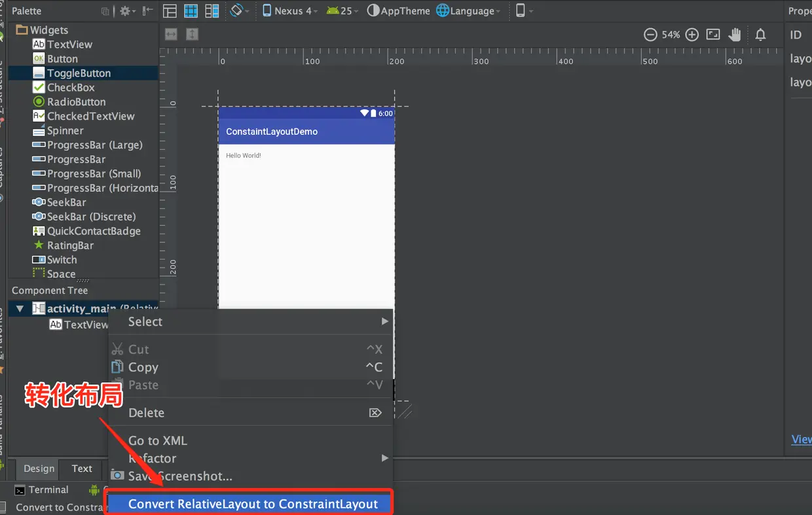Screen dimensions: 812x515
Task: Open the Refactor submenu
Action: (x=251, y=459)
